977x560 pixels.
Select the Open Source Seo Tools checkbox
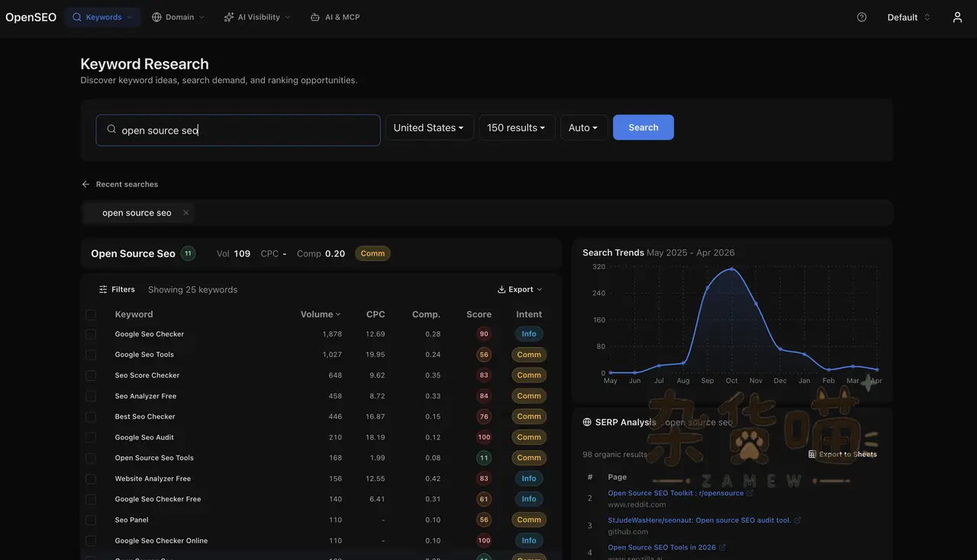click(x=91, y=458)
